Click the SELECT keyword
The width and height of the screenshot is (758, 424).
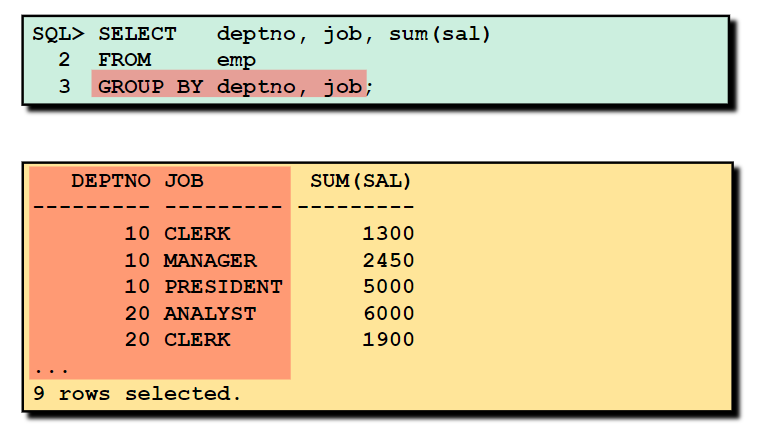click(137, 34)
